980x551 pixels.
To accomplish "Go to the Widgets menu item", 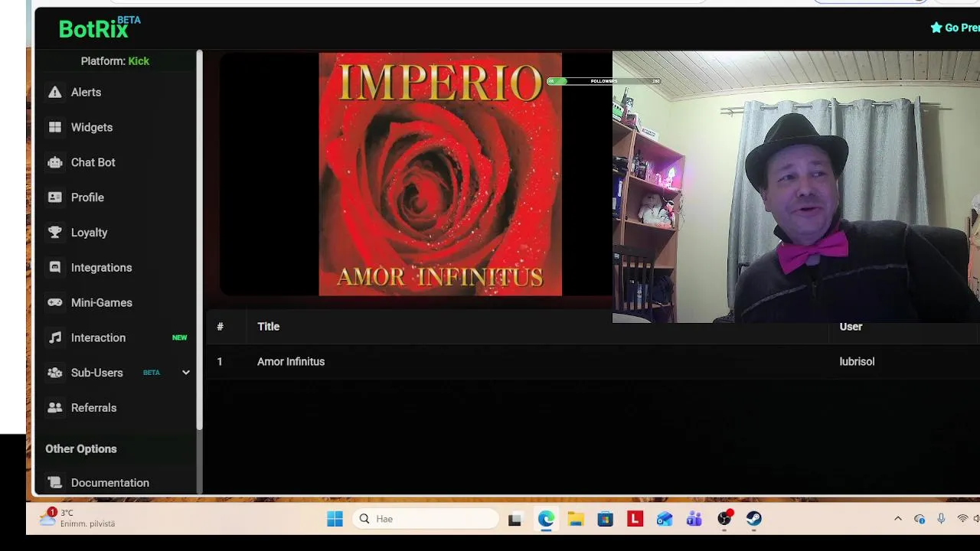I will [x=92, y=127].
